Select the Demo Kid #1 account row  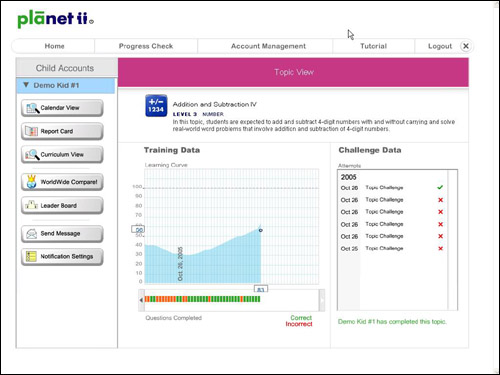tap(65, 85)
